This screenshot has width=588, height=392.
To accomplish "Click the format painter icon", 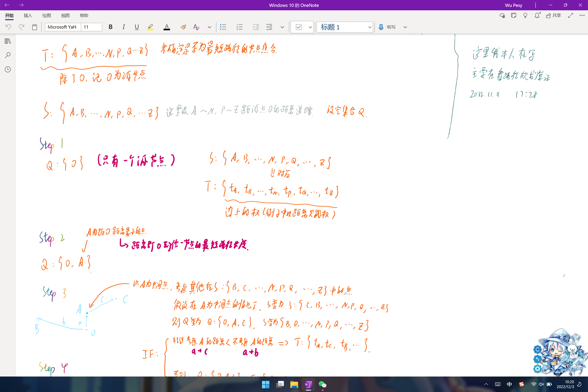I will 183,27.
